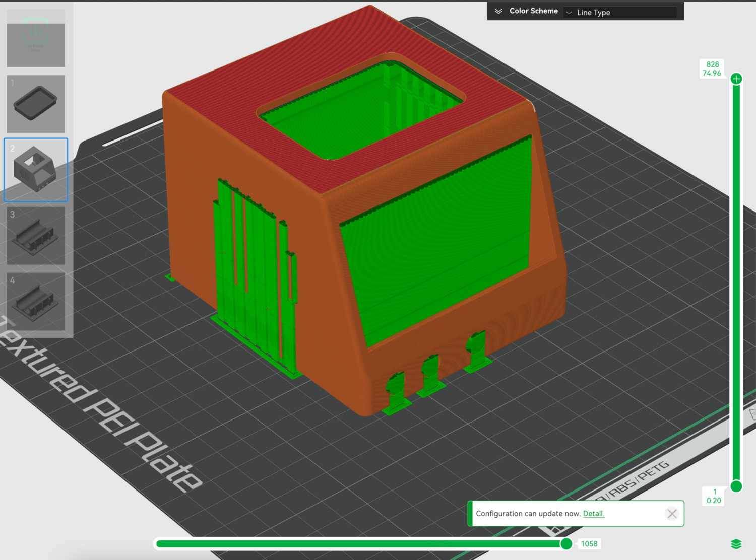Click the bottom handle of the vertical layer slider
Viewport: 756px width, 560px height.
pyautogui.click(x=736, y=486)
